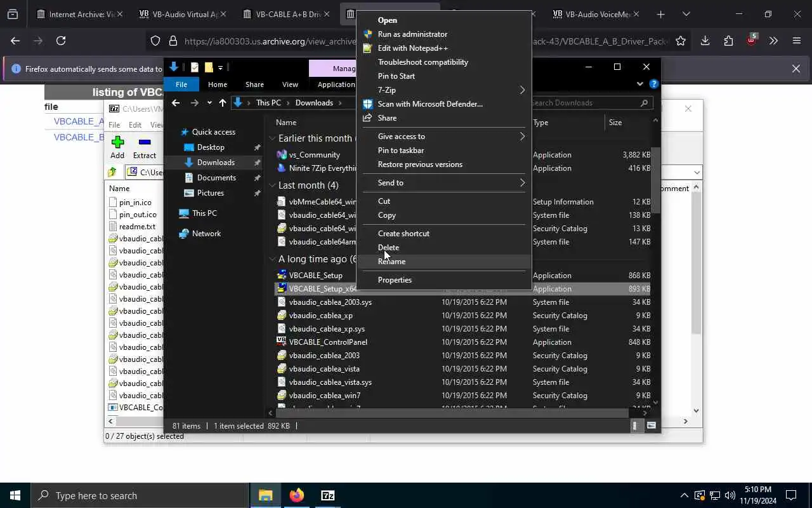Go up one folder level in Explorer
812x508 pixels.
[x=223, y=103]
